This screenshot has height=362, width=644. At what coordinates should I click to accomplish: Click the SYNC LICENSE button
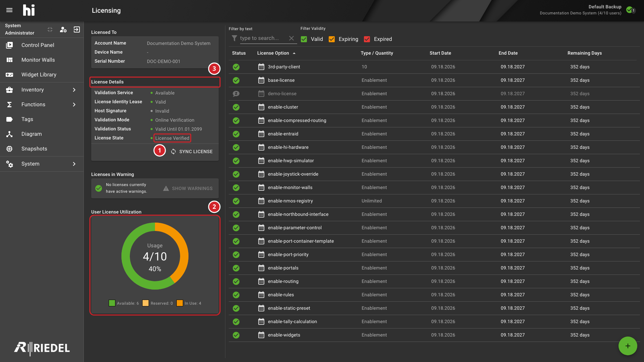(x=192, y=152)
